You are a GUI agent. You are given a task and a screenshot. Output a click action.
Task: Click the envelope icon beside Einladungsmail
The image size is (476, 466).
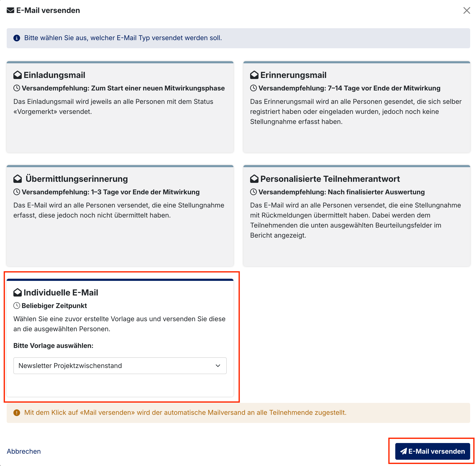17,75
